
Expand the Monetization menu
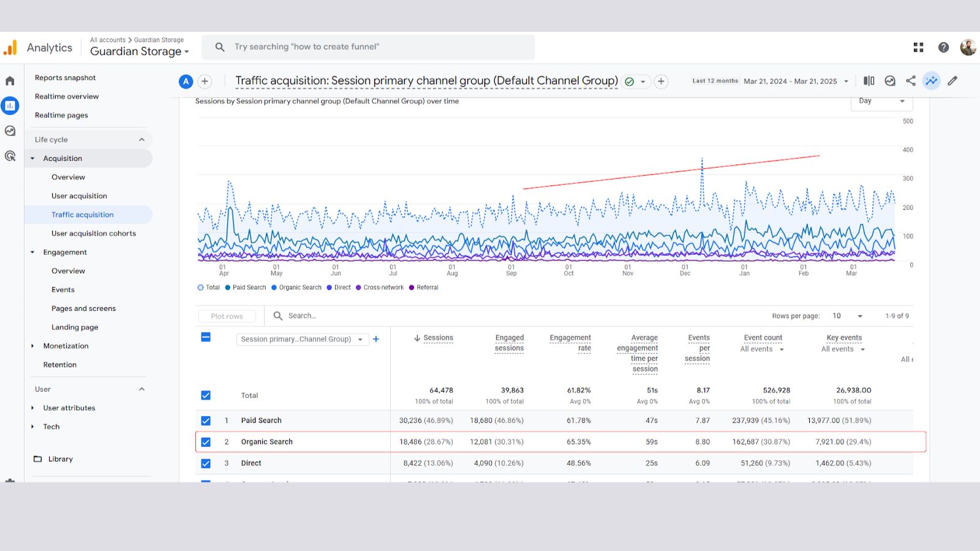32,347
